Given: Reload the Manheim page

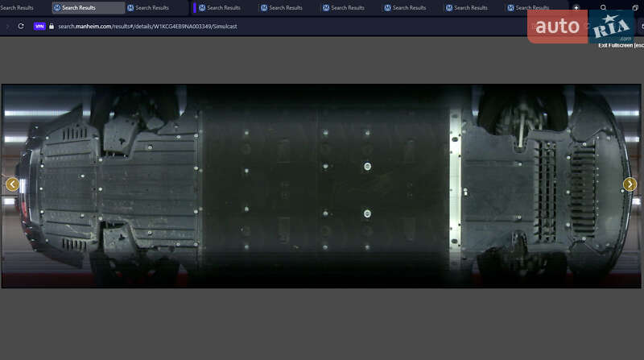Looking at the screenshot, I should click(21, 26).
